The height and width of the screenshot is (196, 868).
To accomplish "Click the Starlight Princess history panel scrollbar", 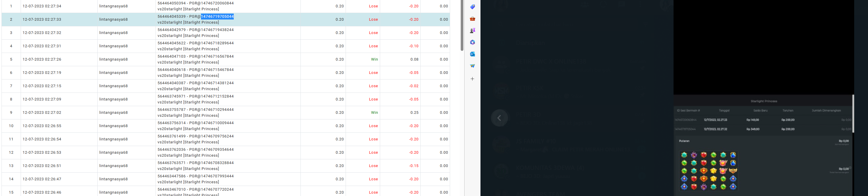I will pos(853,114).
